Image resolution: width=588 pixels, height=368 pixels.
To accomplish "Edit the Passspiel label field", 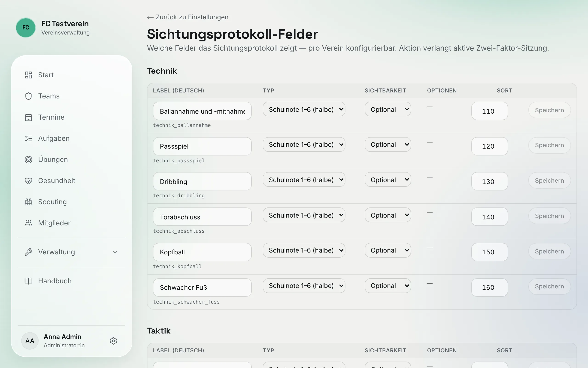I will (x=202, y=146).
